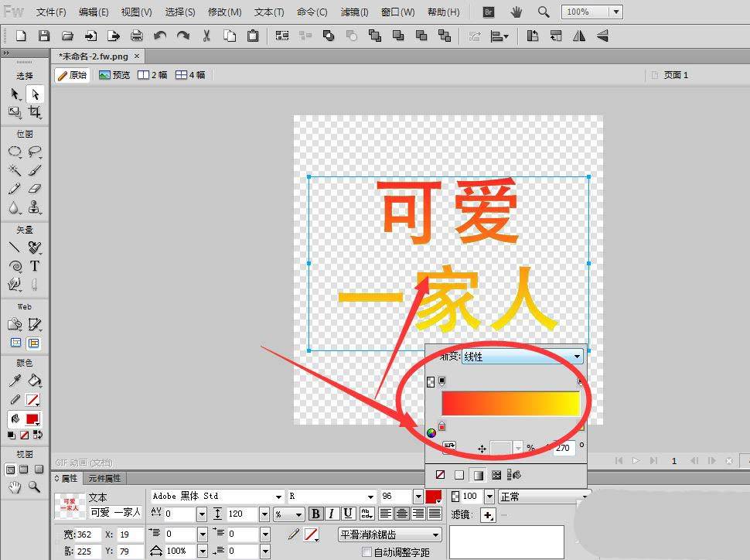Switch to the 预览 preview view

pyautogui.click(x=114, y=75)
